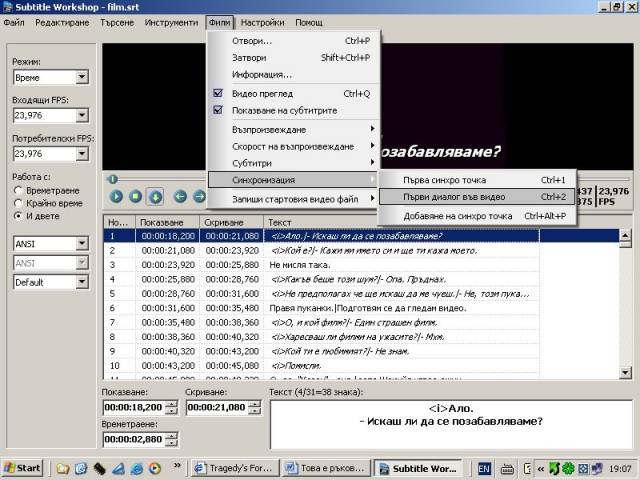
Task: Select Добавяне на синхро точка
Action: coord(477,216)
